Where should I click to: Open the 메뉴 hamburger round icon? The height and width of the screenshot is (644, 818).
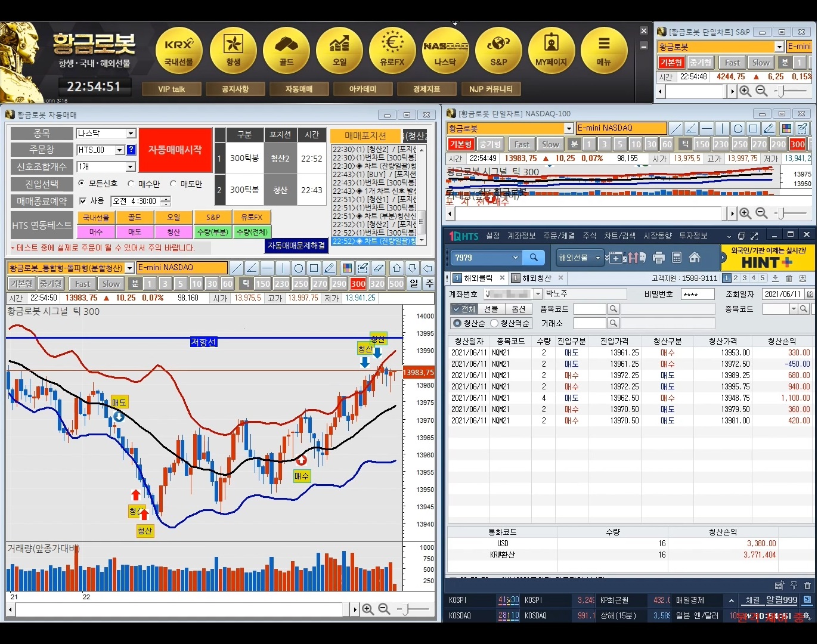point(604,50)
